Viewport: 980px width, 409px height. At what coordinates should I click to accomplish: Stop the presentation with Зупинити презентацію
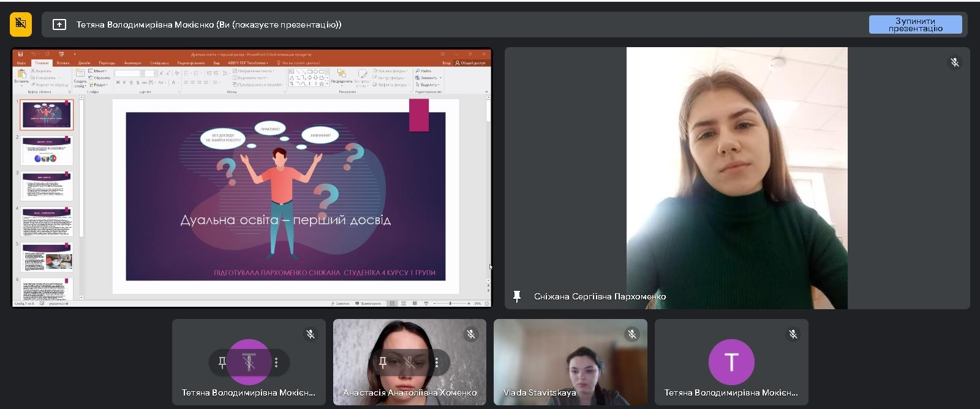point(915,24)
